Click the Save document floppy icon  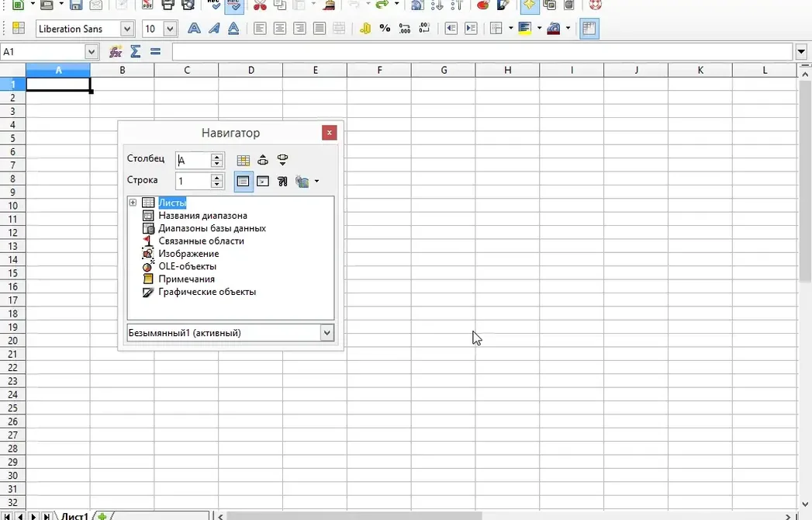point(76,5)
